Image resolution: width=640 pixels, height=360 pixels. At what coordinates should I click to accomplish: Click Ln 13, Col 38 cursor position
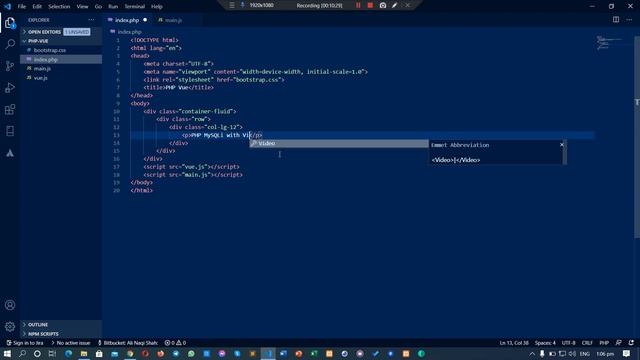pyautogui.click(x=514, y=343)
